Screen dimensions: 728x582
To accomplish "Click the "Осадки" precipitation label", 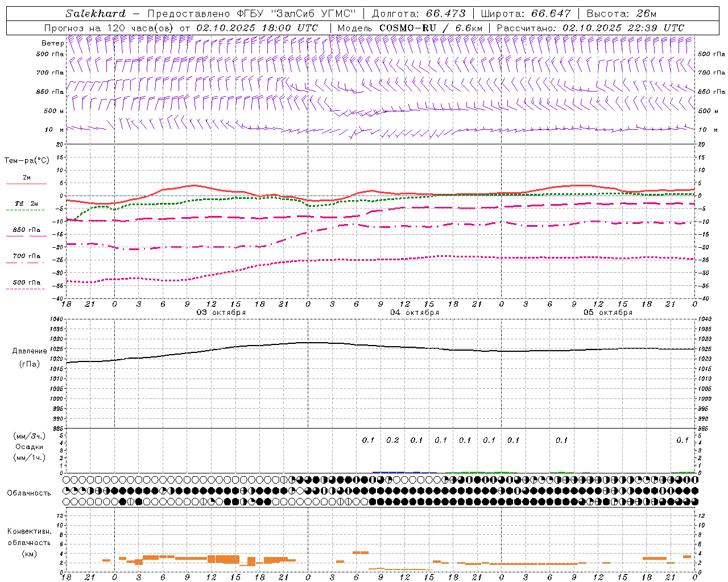I will pos(30,447).
